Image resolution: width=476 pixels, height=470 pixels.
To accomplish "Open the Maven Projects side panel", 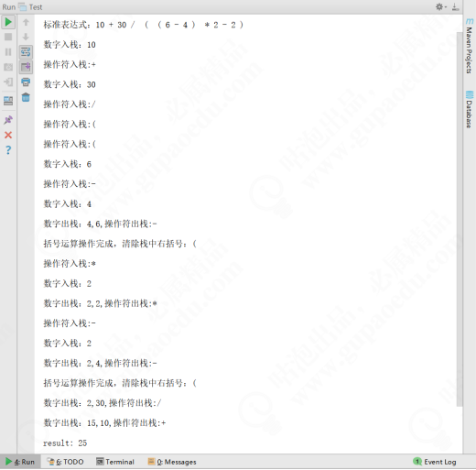I will [470, 46].
